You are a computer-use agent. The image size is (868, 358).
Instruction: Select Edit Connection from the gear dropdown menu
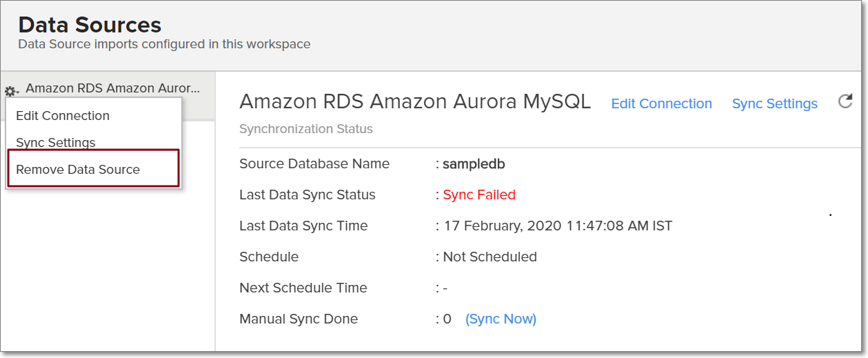click(x=63, y=116)
